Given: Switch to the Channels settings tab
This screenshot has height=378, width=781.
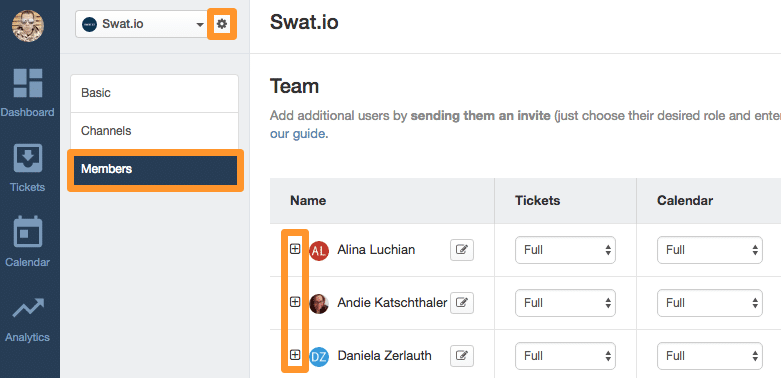Looking at the screenshot, I should coord(154,131).
